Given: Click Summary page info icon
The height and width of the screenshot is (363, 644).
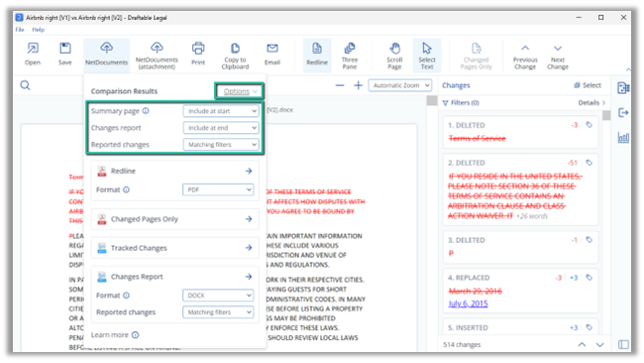Looking at the screenshot, I should 146,111.
